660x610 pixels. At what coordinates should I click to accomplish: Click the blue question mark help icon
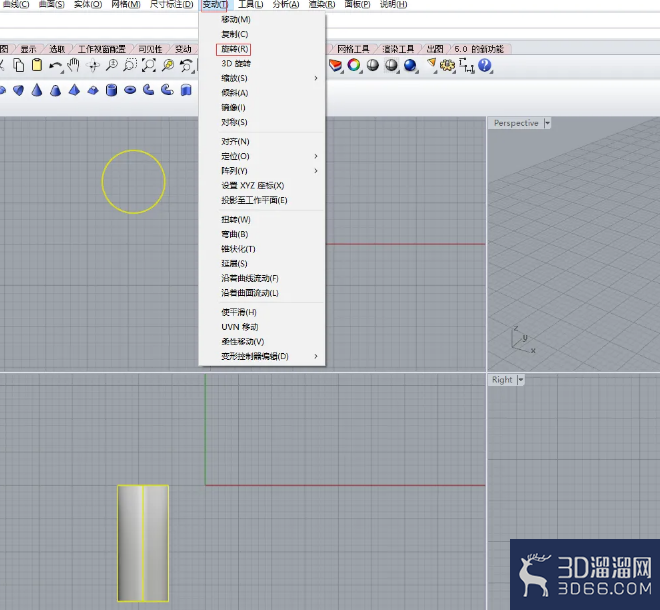click(x=485, y=65)
